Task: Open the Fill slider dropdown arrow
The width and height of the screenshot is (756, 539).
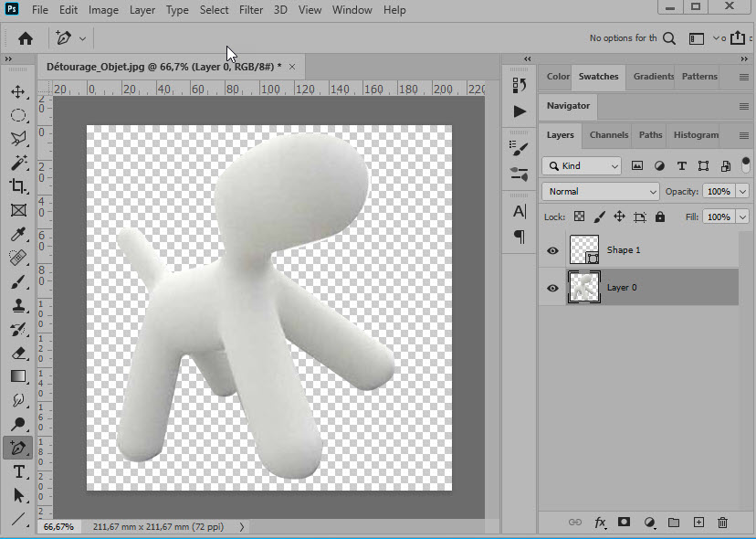Action: pos(742,217)
